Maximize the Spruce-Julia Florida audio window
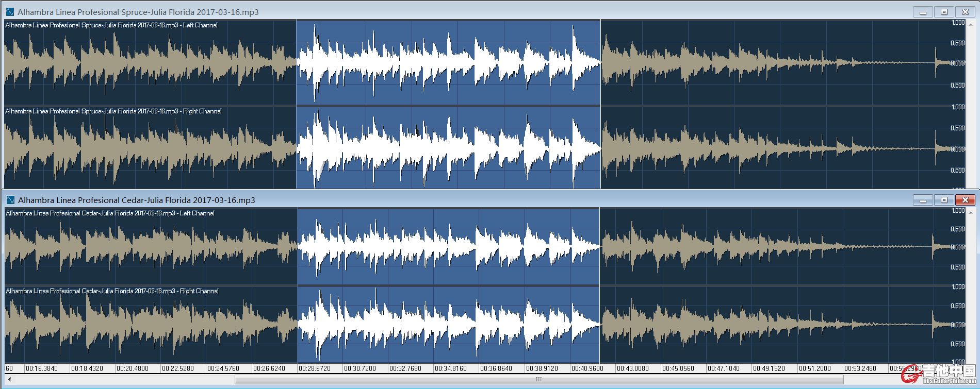 coord(944,12)
